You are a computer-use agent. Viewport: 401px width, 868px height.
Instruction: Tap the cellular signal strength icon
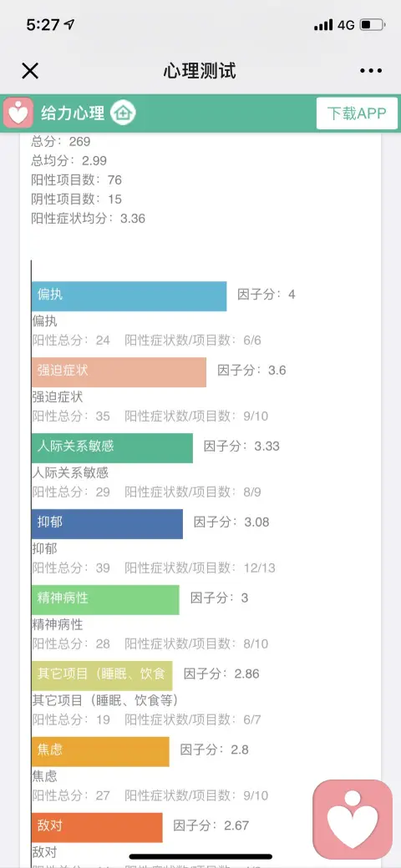(x=323, y=25)
